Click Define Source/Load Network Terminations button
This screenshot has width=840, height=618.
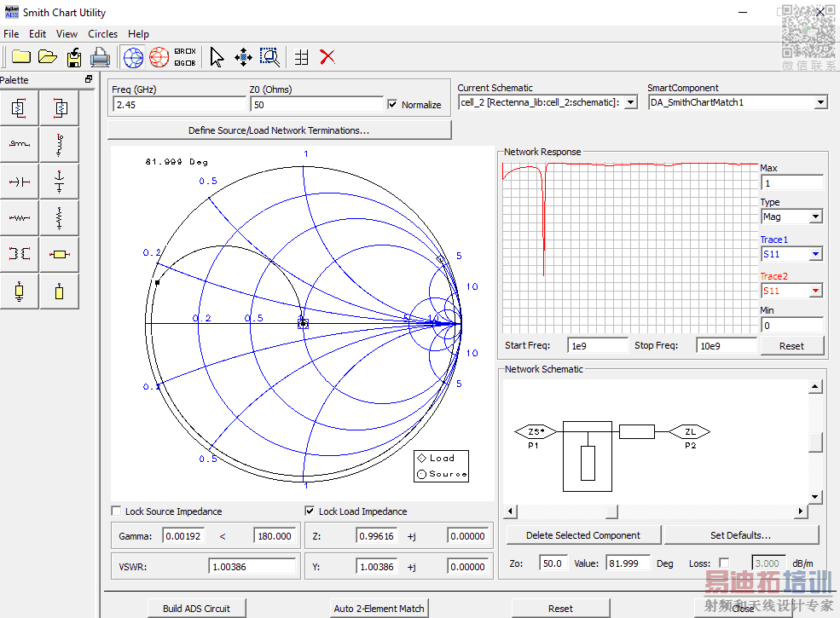[279, 130]
